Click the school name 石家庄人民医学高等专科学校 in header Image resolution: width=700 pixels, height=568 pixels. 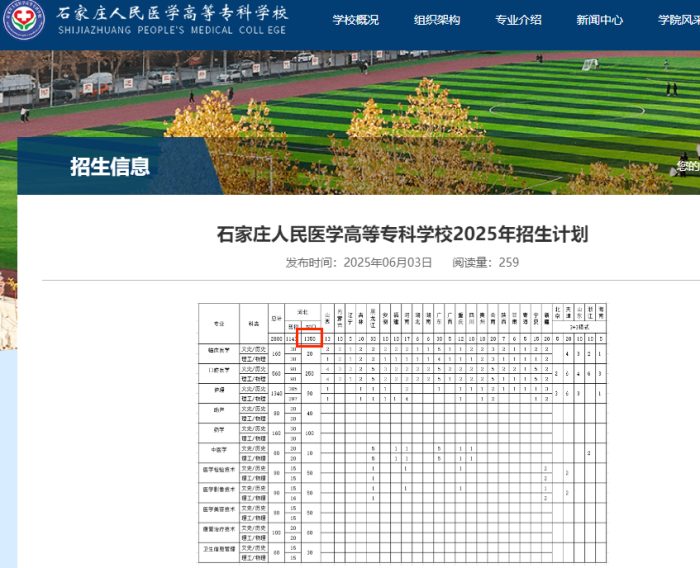[x=172, y=13]
